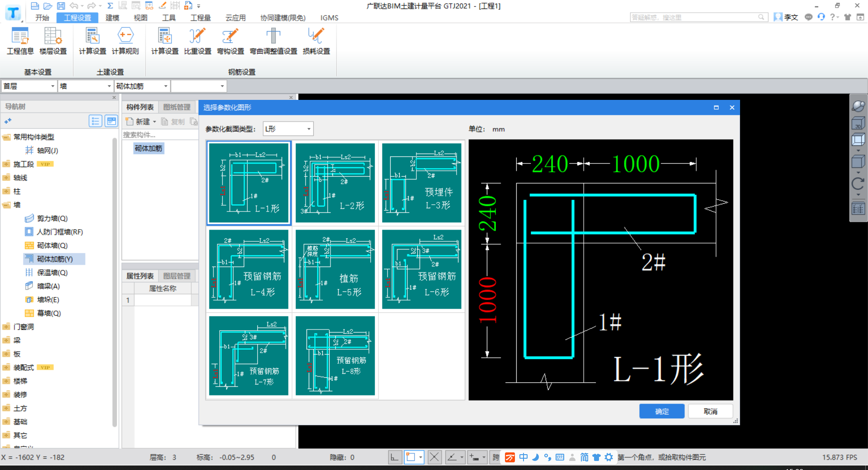This screenshot has height=470, width=868.
Task: Switch to 图纸管理 tab beside 构件列表
Action: pyautogui.click(x=177, y=107)
